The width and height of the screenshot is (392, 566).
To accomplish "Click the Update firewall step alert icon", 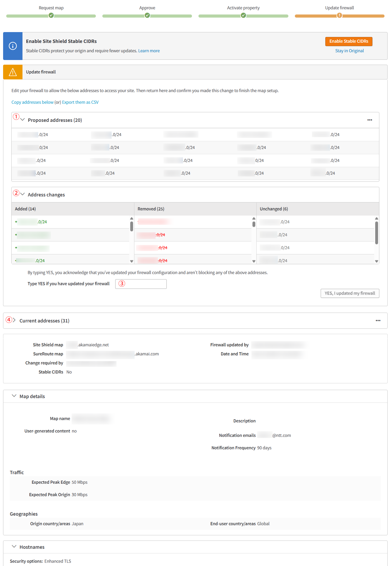I will click(x=339, y=16).
